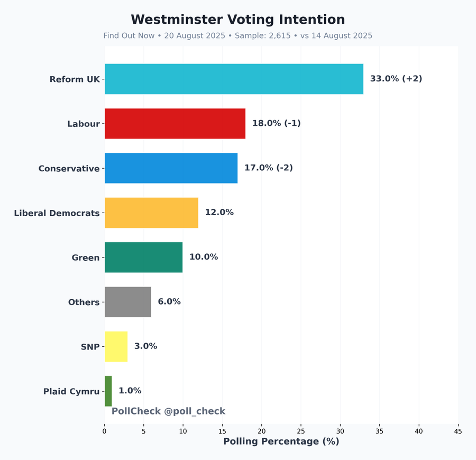Click the 45 tick on the x-axis
The width and height of the screenshot is (476, 460).
pyautogui.click(x=458, y=431)
